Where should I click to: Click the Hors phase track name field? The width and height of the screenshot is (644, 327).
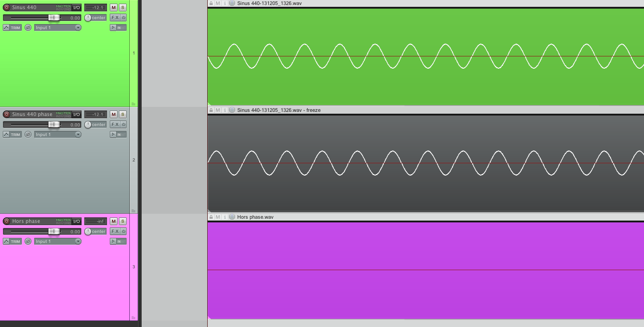(33, 221)
